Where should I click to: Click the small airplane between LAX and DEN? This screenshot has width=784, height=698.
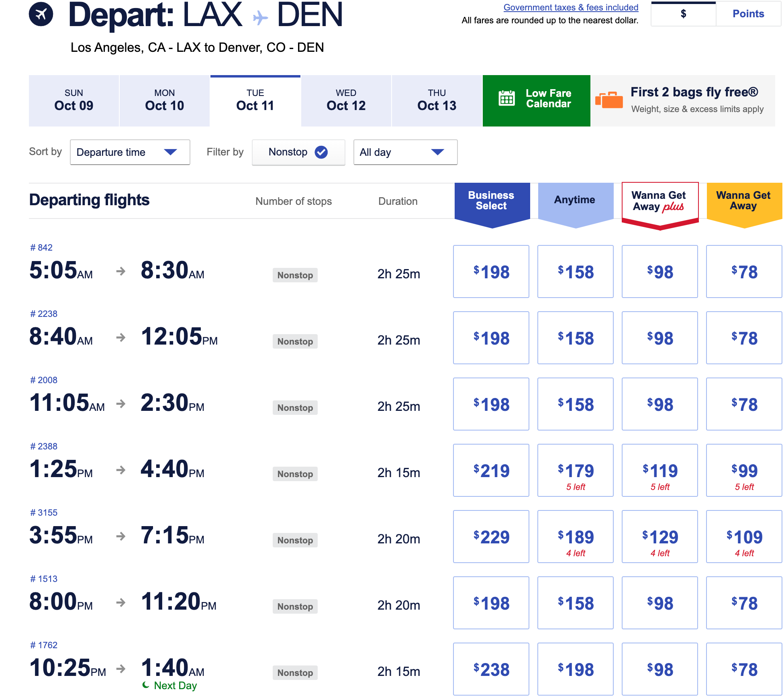point(260,18)
